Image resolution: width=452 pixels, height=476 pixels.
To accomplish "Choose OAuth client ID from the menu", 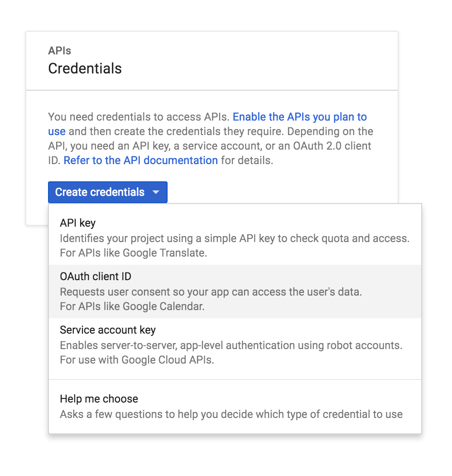I will point(235,291).
